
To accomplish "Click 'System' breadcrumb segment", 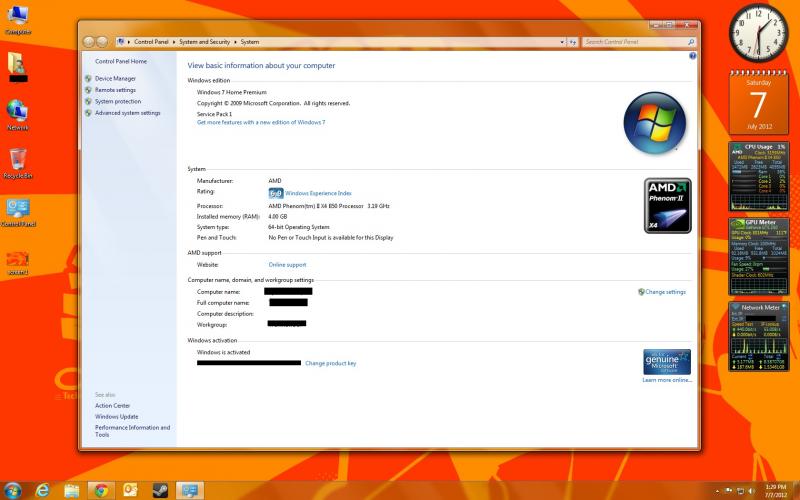I will (250, 42).
